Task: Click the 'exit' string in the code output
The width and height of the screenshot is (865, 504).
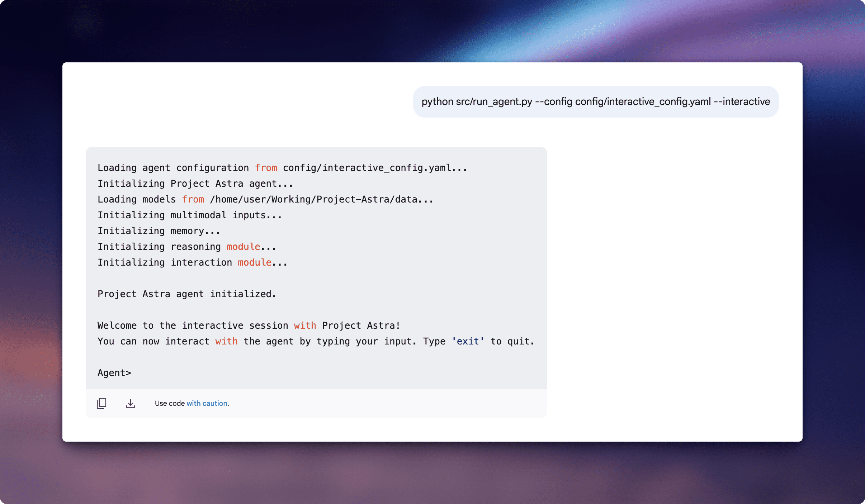Action: coord(468,341)
